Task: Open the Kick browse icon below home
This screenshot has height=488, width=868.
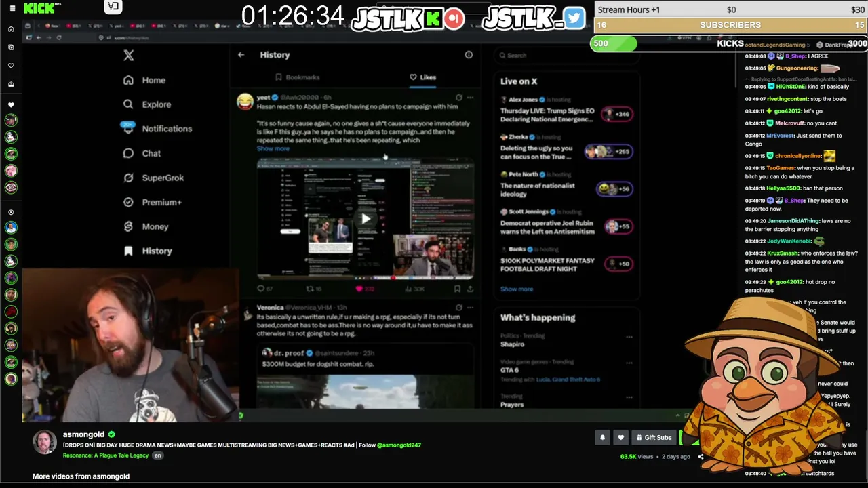Action: 11,47
